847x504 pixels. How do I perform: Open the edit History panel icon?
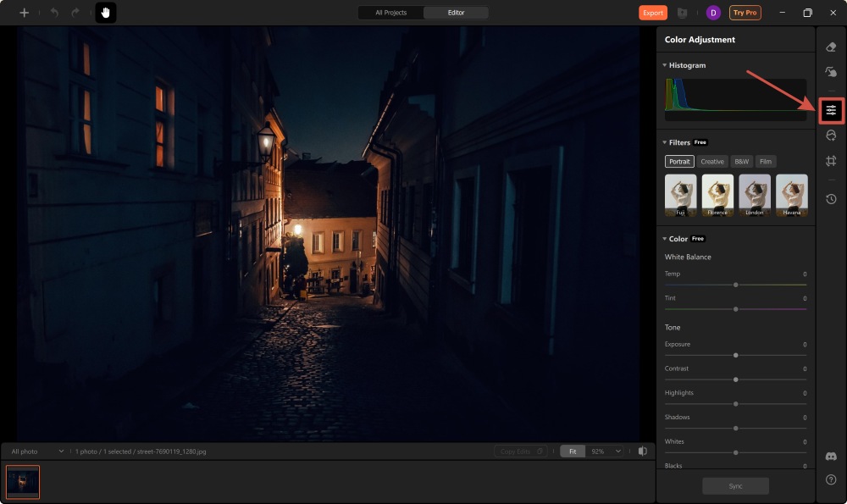tap(830, 199)
